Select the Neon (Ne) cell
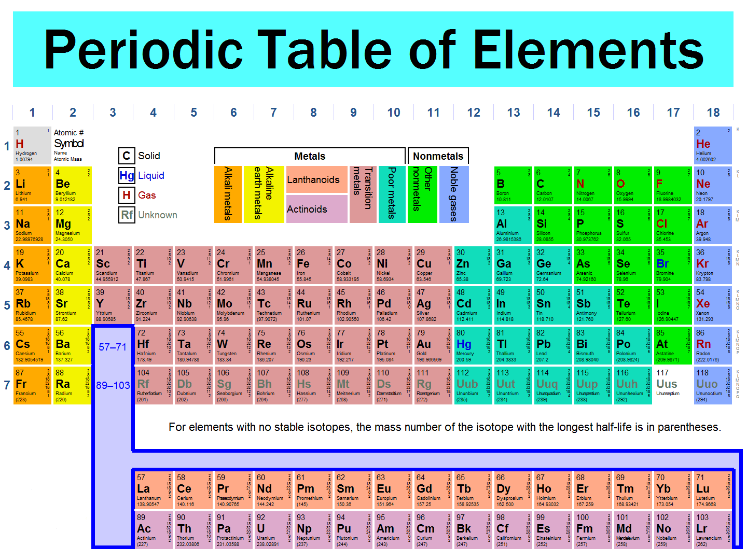 (x=713, y=185)
